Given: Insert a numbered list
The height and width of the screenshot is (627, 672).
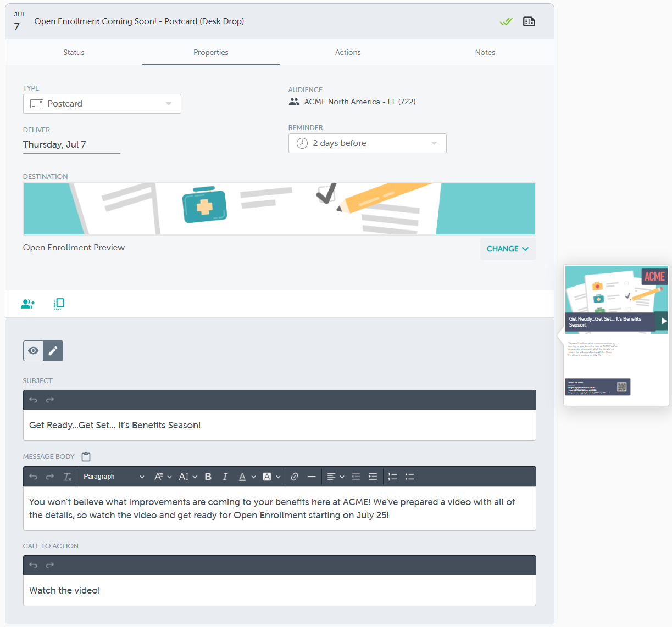Looking at the screenshot, I should click(392, 477).
